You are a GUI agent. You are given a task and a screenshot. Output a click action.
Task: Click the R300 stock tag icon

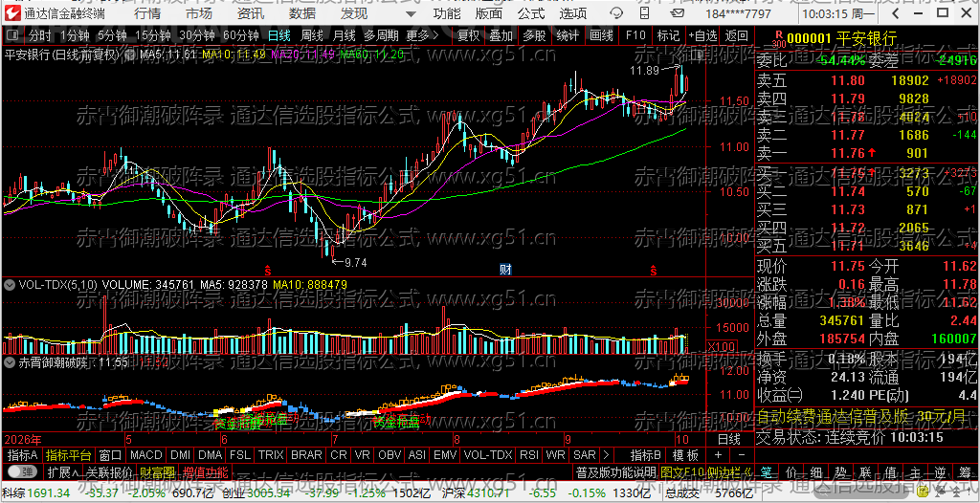(778, 39)
